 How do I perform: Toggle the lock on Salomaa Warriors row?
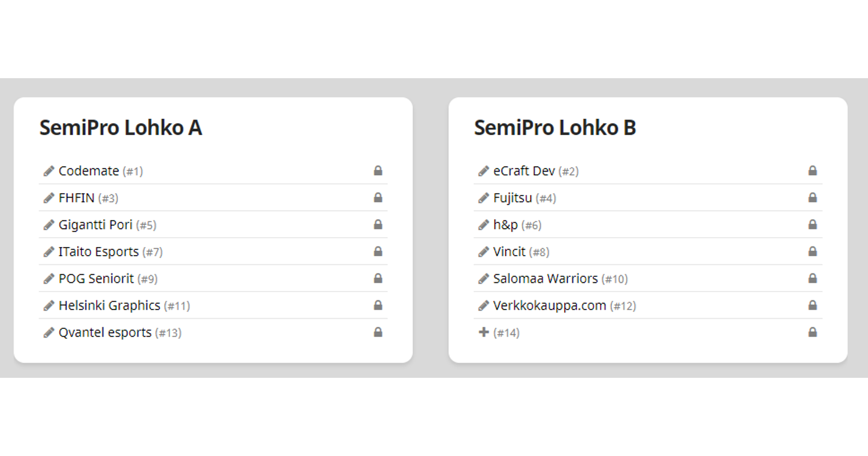point(813,278)
